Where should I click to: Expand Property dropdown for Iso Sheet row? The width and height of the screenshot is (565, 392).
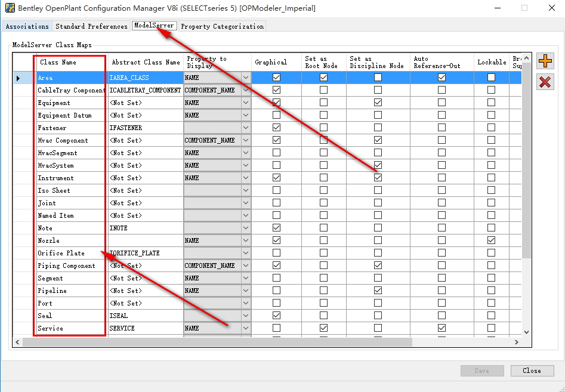click(x=246, y=190)
